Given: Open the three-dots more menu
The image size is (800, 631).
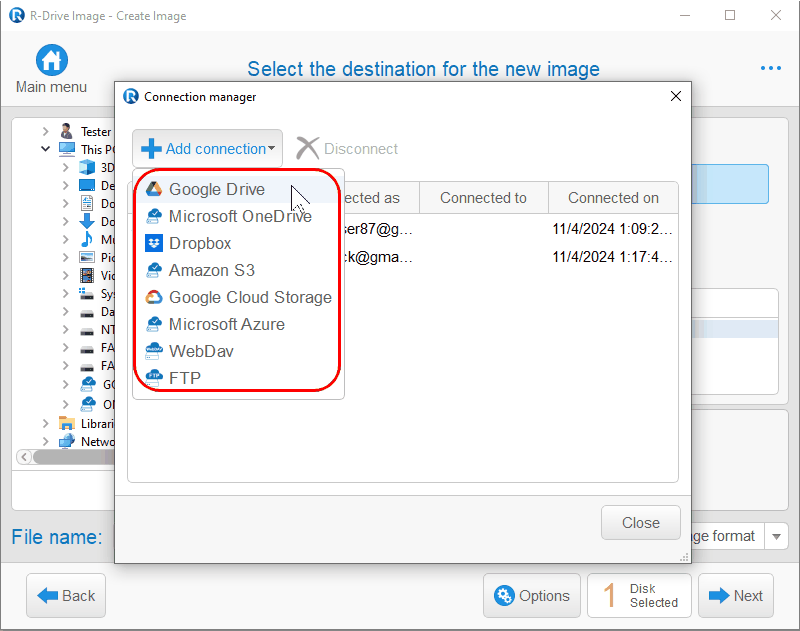Looking at the screenshot, I should tap(770, 68).
